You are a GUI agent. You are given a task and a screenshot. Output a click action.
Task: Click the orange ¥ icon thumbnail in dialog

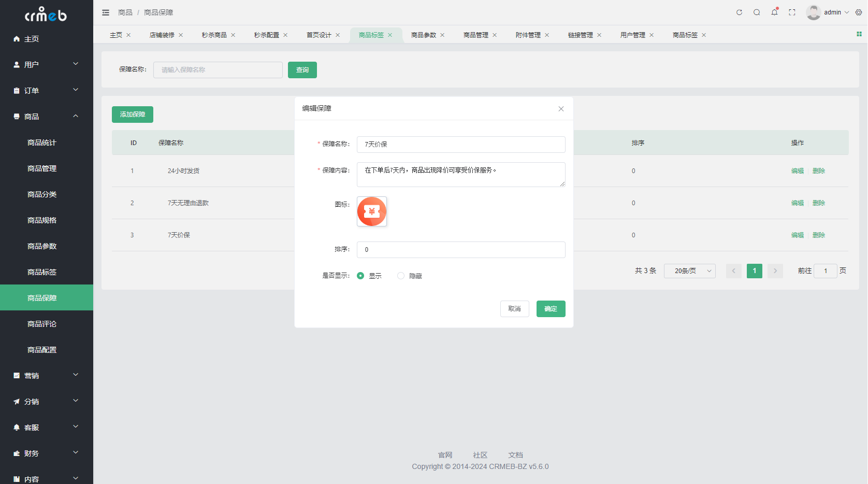coord(371,211)
